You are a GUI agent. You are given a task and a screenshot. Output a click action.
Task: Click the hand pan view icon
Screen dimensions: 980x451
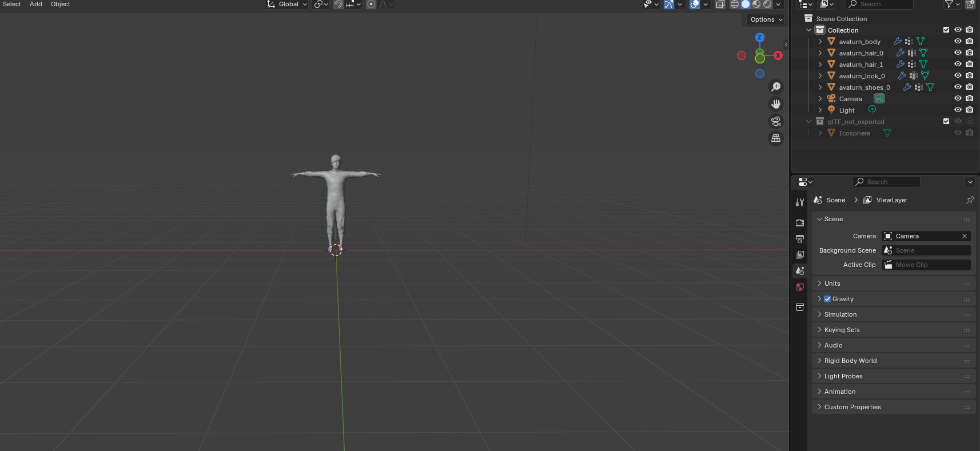[x=776, y=104]
